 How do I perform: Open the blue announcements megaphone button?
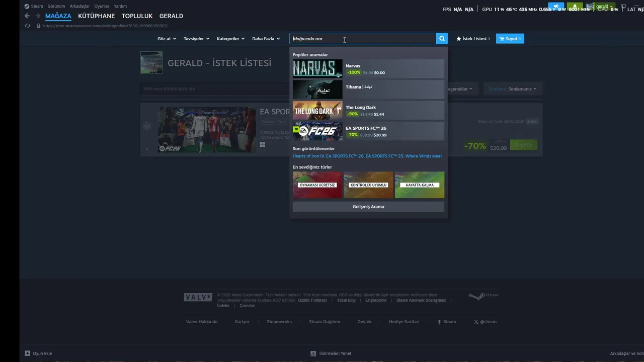(x=556, y=7)
